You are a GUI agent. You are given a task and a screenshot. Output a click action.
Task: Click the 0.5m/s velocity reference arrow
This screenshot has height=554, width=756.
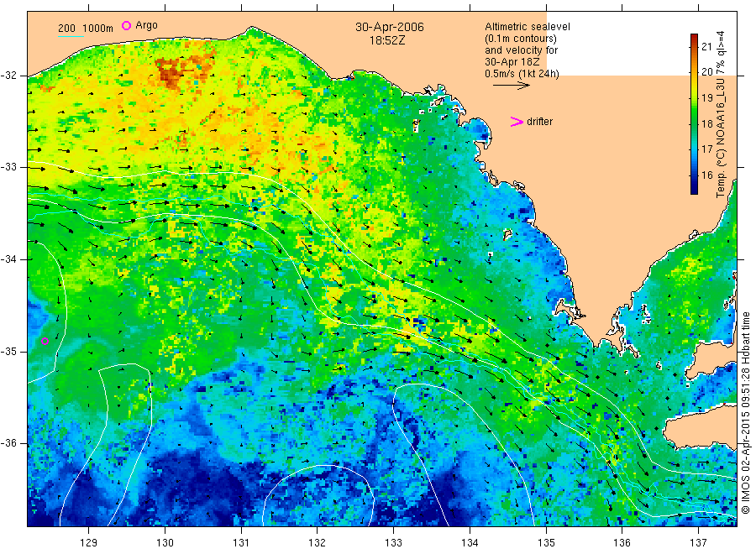tap(511, 86)
